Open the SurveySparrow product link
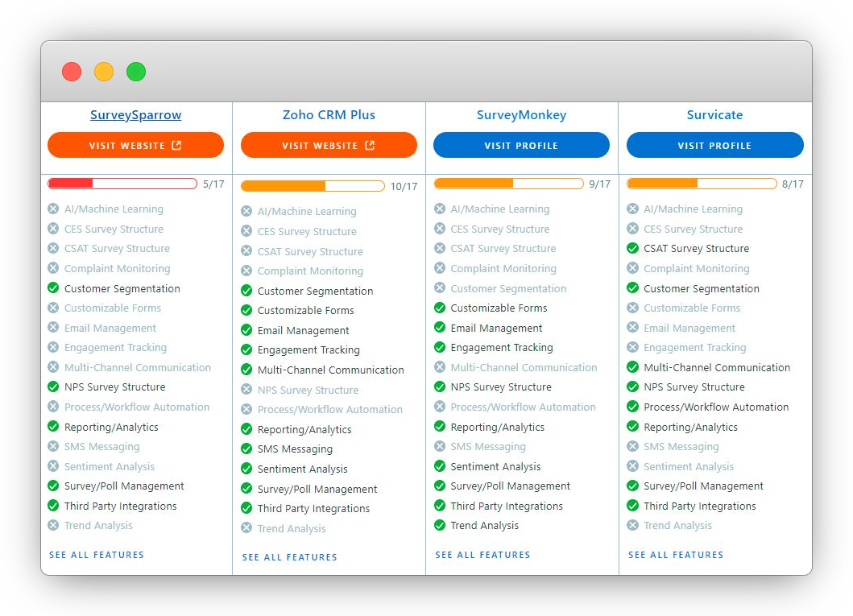Viewport: 853px width, 616px height. point(136,115)
